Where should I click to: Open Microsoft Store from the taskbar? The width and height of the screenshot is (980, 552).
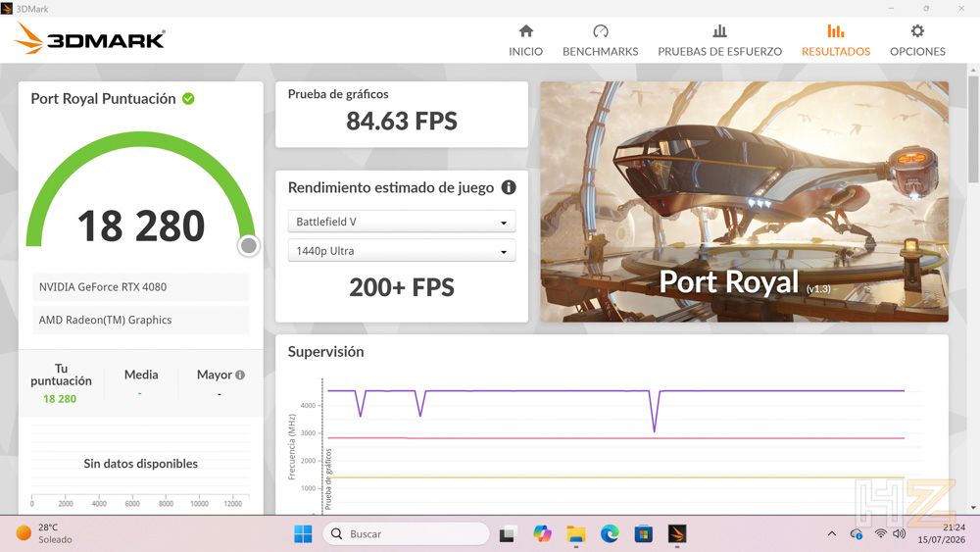tap(643, 534)
